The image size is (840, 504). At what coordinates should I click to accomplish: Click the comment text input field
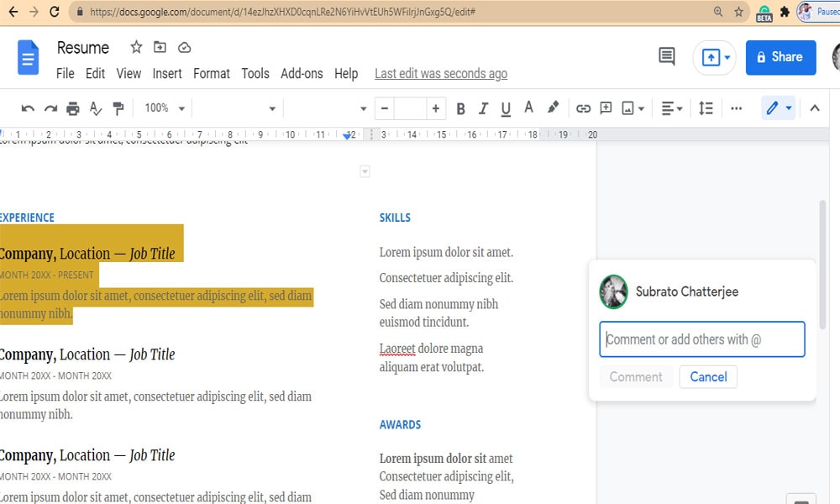701,339
